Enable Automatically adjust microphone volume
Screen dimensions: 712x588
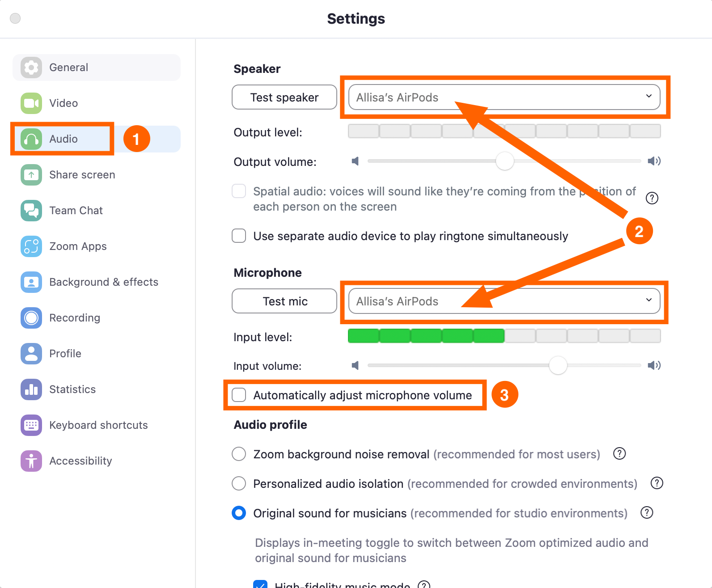click(x=239, y=395)
